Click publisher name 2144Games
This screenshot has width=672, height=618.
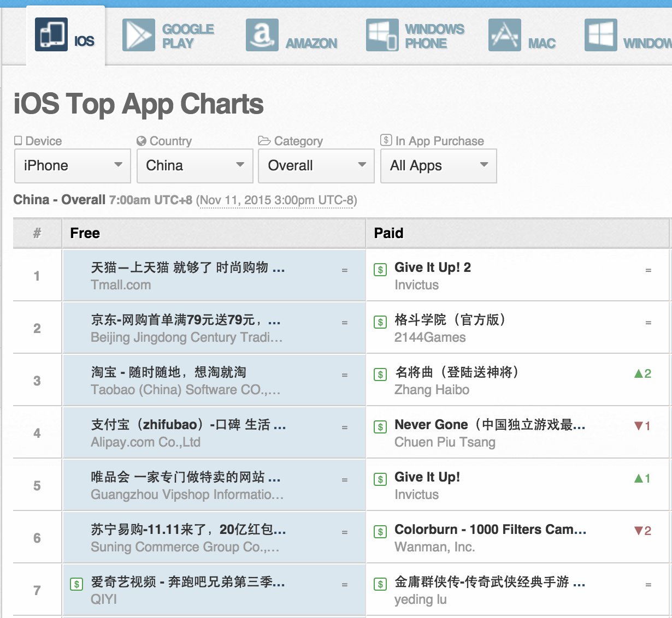(x=430, y=337)
